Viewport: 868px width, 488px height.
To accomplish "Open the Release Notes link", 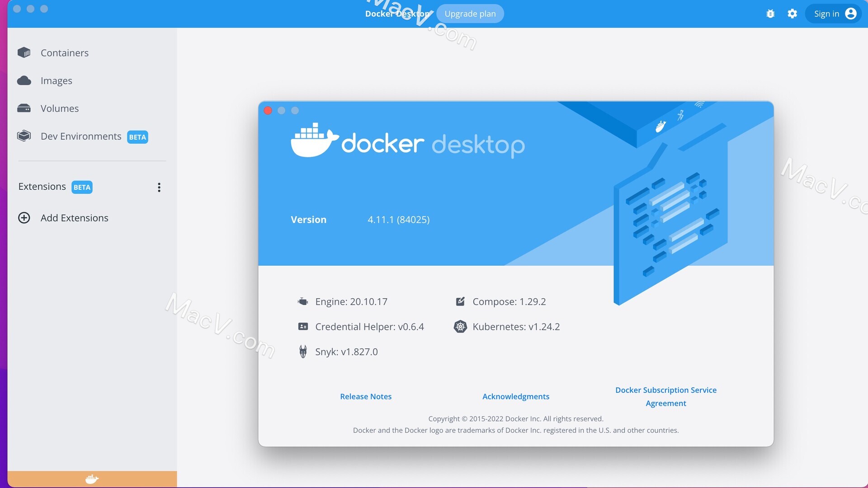I will [x=366, y=396].
